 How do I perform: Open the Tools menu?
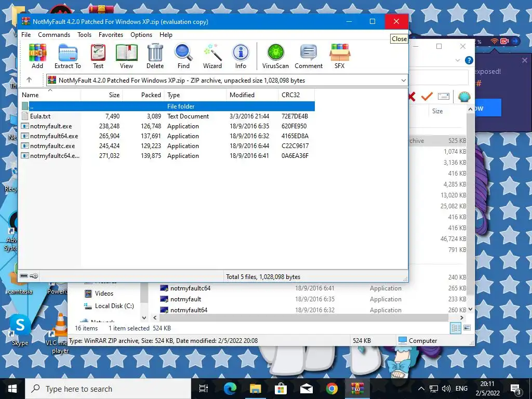84,35
